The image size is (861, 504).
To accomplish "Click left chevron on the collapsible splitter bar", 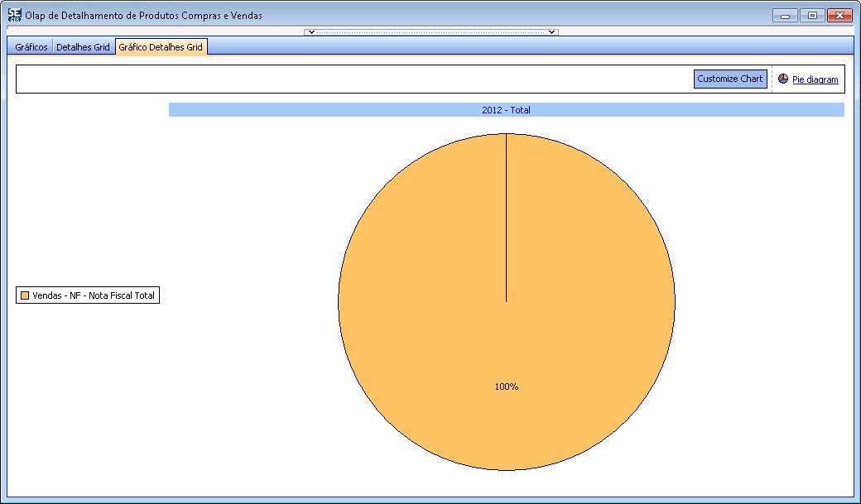I will tap(310, 32).
